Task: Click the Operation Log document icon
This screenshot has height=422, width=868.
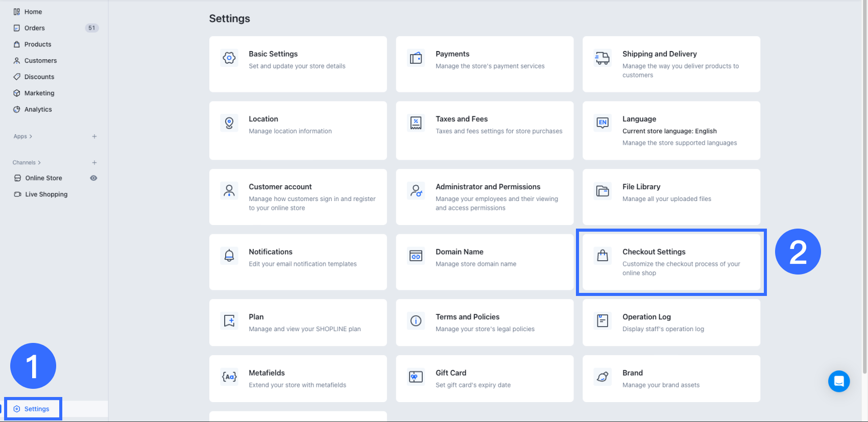Action: [603, 321]
